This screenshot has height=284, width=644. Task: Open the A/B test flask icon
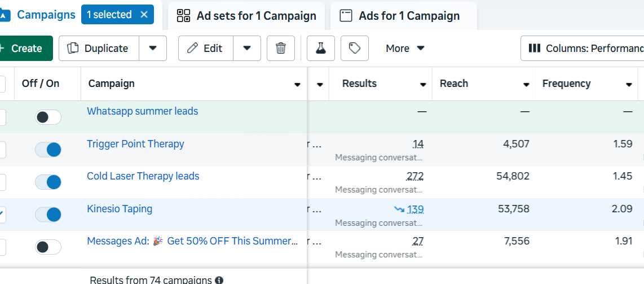[320, 49]
